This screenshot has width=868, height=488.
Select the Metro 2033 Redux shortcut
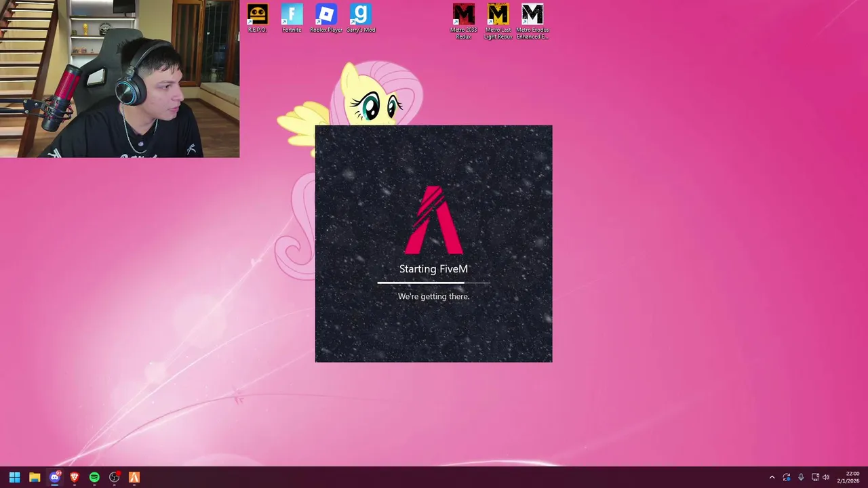[x=464, y=22]
